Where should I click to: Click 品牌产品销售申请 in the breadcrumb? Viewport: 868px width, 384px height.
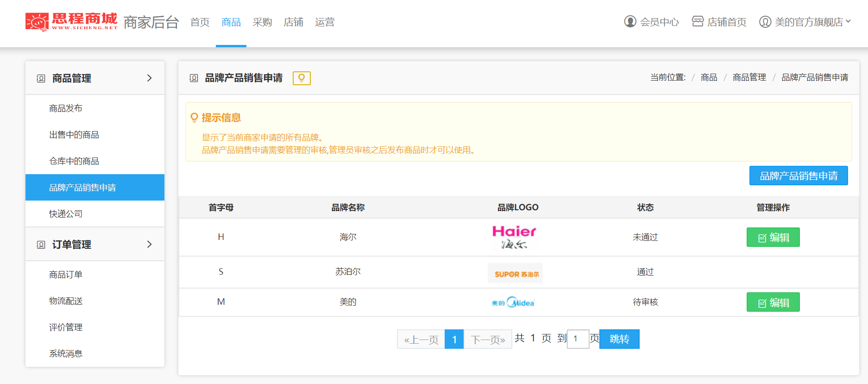click(x=815, y=77)
